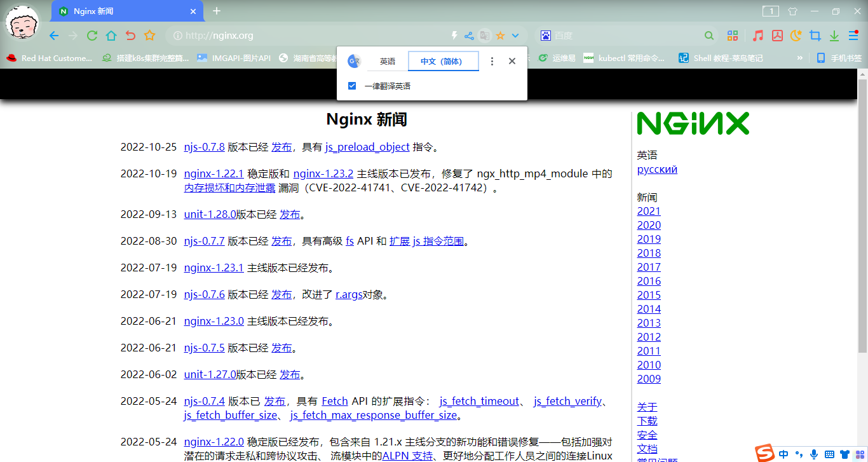868x462 pixels.
Task: Toggle Sogou 中 Chinese/English mode
Action: pyautogui.click(x=784, y=454)
